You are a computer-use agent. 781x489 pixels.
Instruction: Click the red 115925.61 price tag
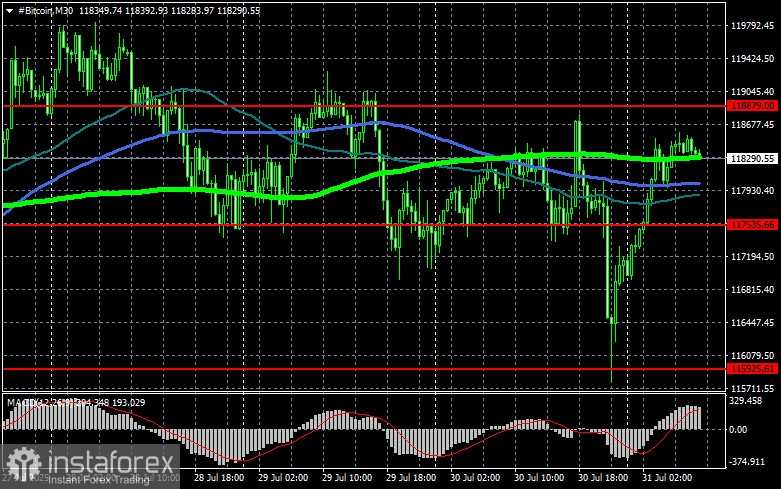pos(752,369)
